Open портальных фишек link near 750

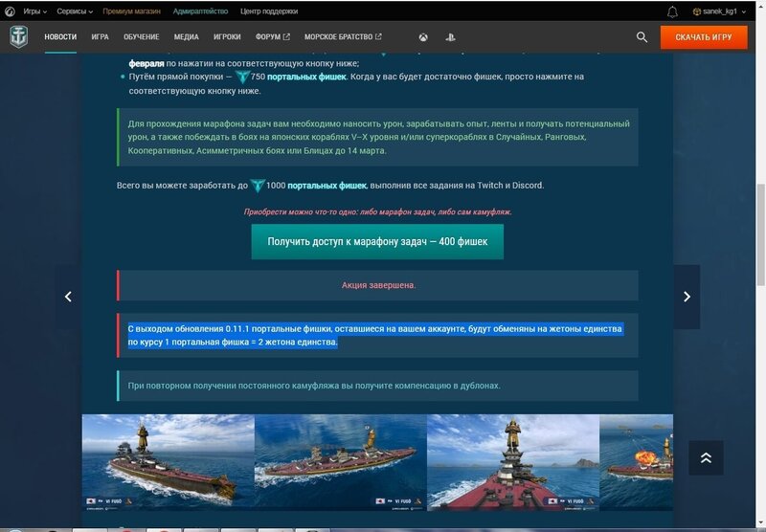pyautogui.click(x=306, y=77)
